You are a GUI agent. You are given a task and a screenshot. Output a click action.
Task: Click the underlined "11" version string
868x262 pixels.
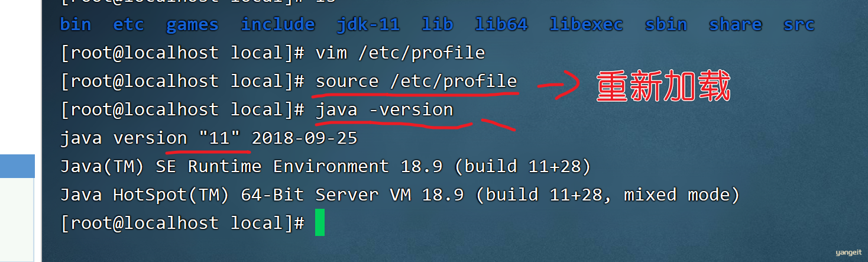[x=220, y=138]
